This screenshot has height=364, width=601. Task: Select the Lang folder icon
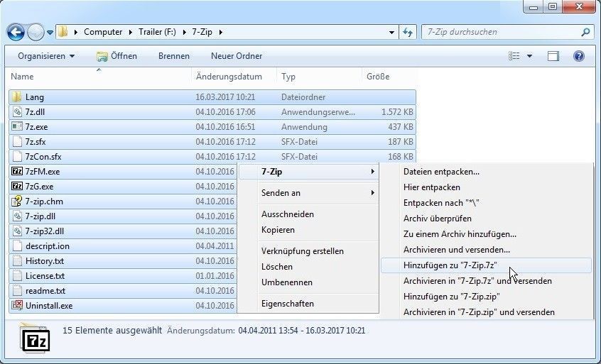17,96
